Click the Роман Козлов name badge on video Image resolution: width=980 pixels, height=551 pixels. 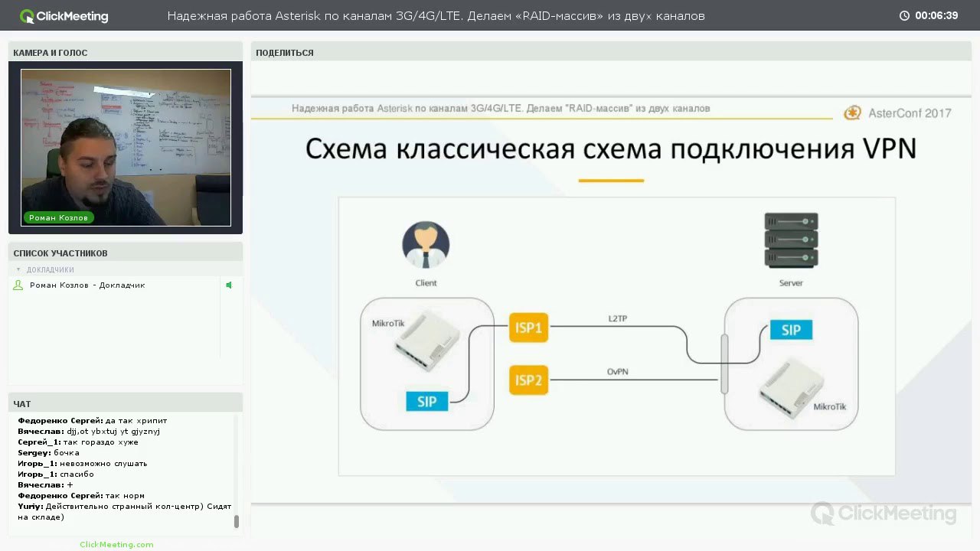coord(58,217)
